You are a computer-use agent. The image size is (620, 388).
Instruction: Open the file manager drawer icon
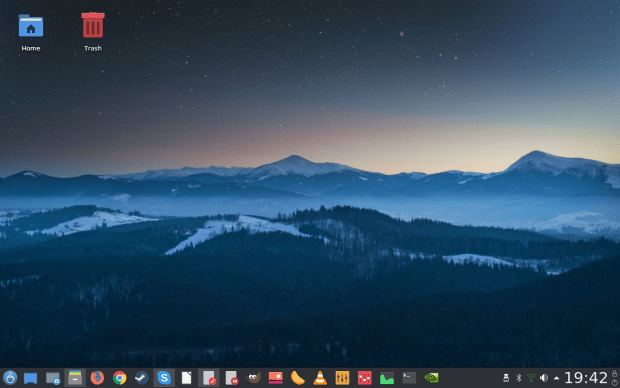click(x=75, y=378)
